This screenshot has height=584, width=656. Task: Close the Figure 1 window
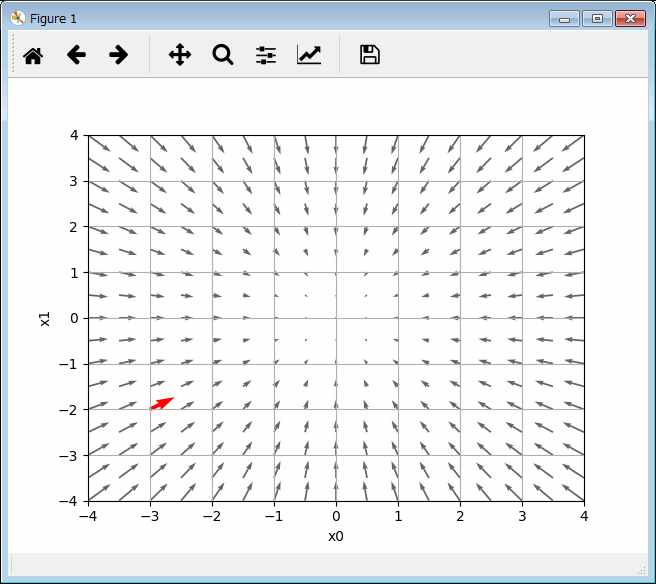pos(630,18)
